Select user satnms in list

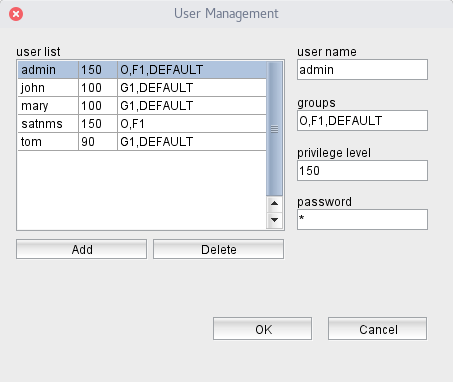point(142,124)
